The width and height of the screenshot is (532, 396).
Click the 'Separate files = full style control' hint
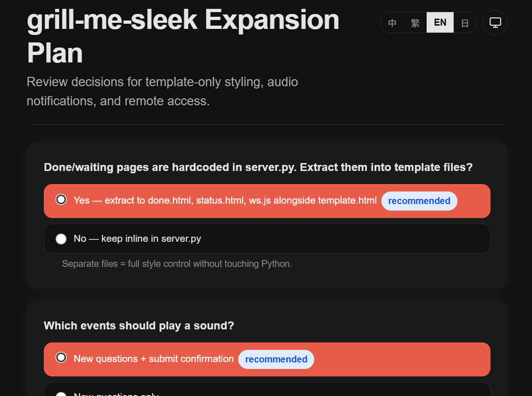tap(177, 264)
